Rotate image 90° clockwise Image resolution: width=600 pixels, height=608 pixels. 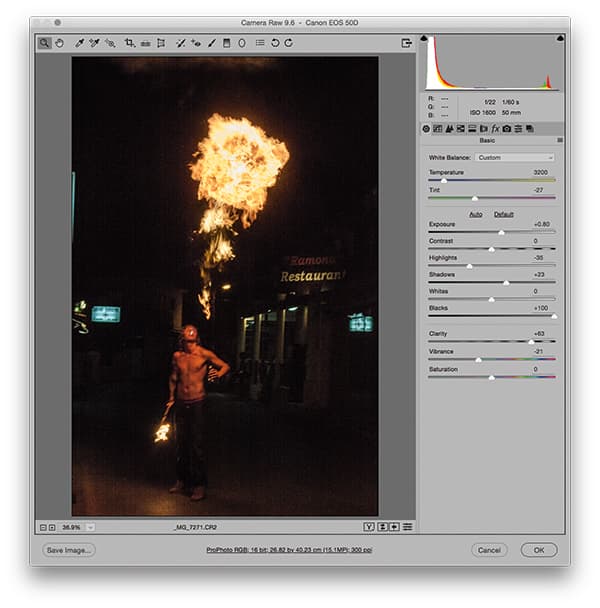coord(289,43)
